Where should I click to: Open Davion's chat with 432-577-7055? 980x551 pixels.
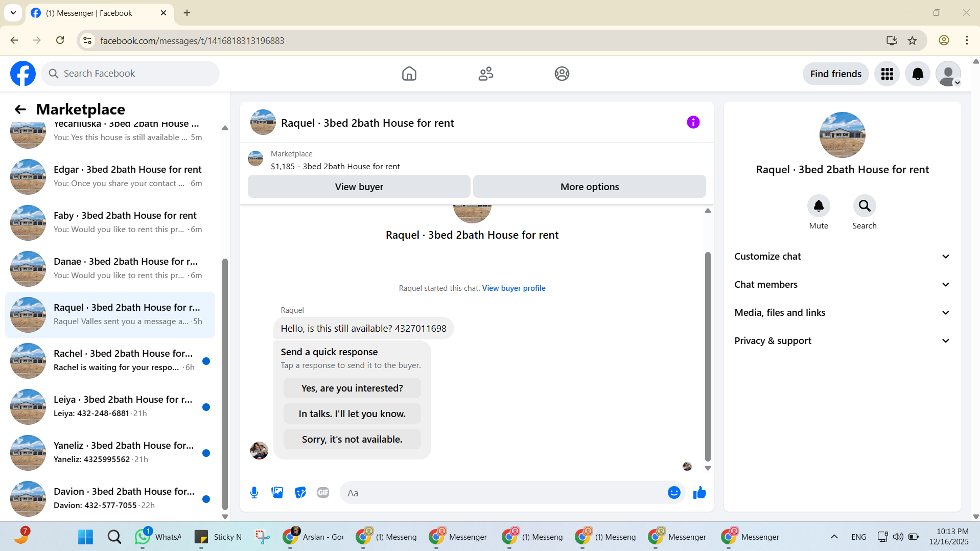point(110,498)
